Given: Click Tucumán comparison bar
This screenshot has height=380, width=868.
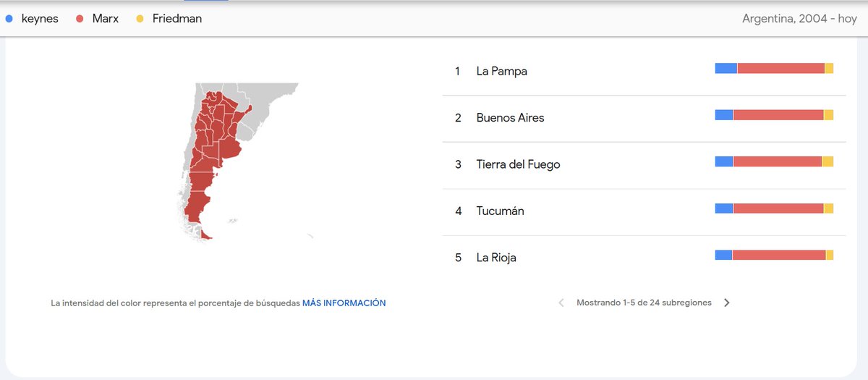Looking at the screenshot, I should 774,208.
